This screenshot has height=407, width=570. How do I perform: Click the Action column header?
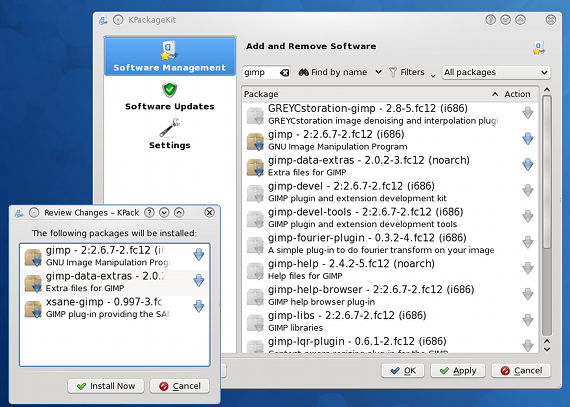(517, 94)
